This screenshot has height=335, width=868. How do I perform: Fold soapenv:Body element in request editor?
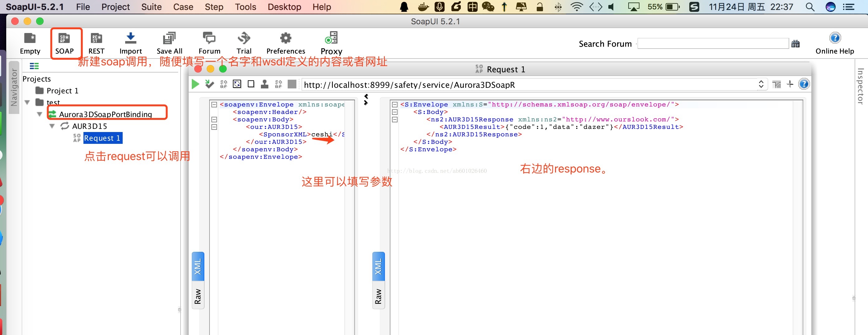pyautogui.click(x=214, y=119)
